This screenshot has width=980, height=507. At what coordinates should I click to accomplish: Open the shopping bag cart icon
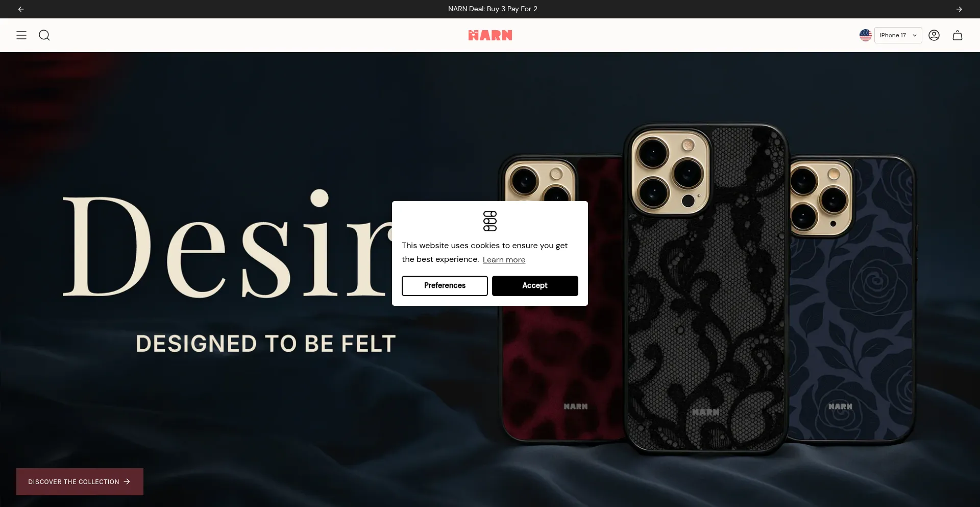pyautogui.click(x=958, y=35)
